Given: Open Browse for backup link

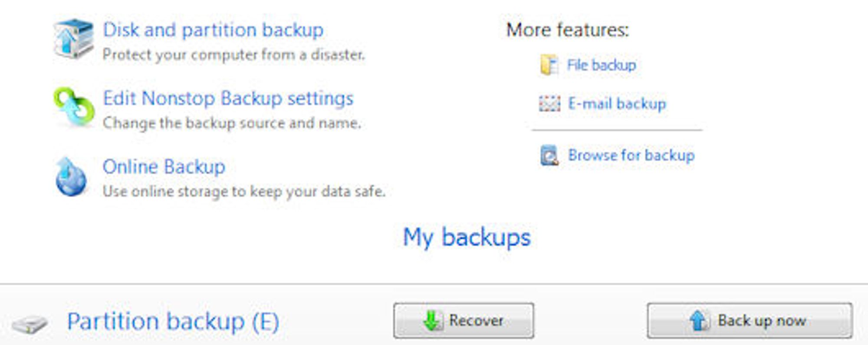Looking at the screenshot, I should tap(631, 155).
